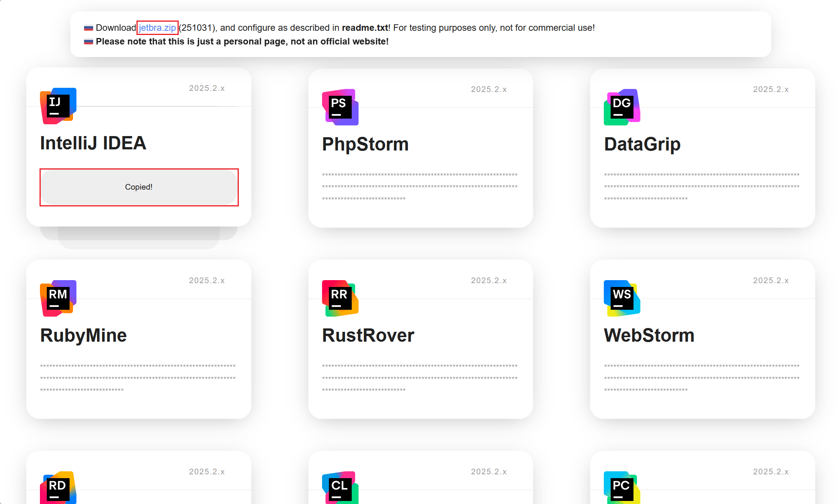Screen dimensions: 838x504
Task: Click the flag icon beside the 'Please note' line
Action: coord(89,42)
